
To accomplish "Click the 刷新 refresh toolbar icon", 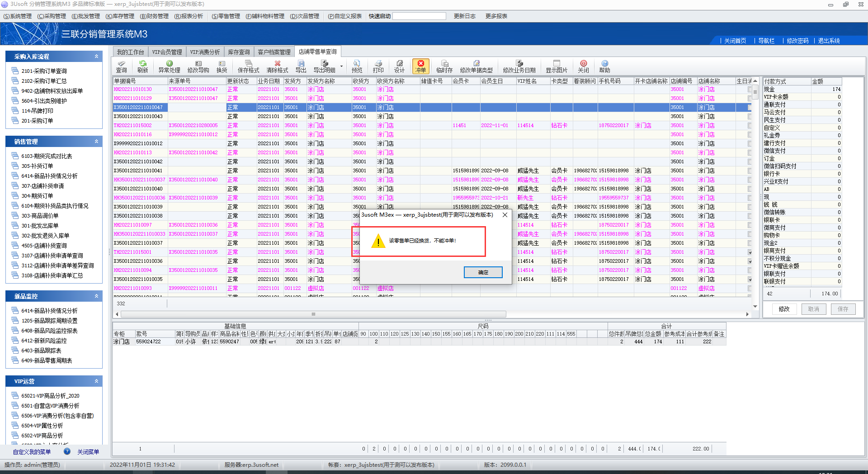I will tap(143, 66).
